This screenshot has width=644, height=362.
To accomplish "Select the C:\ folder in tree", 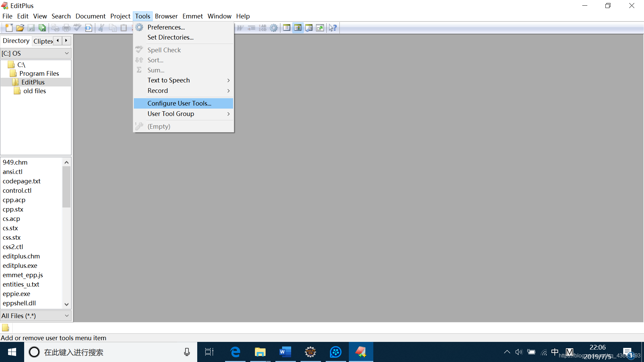I will 21,65.
